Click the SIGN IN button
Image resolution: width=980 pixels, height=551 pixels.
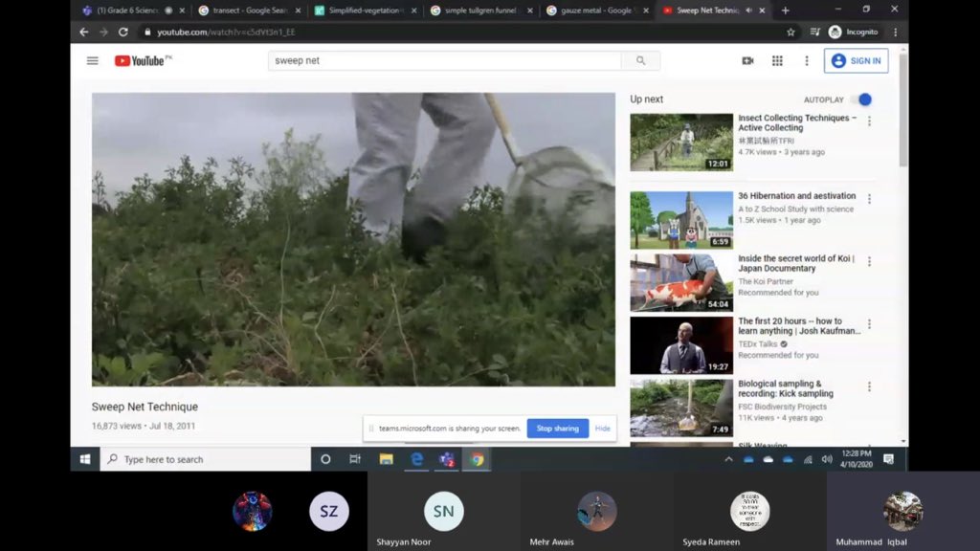[856, 60]
